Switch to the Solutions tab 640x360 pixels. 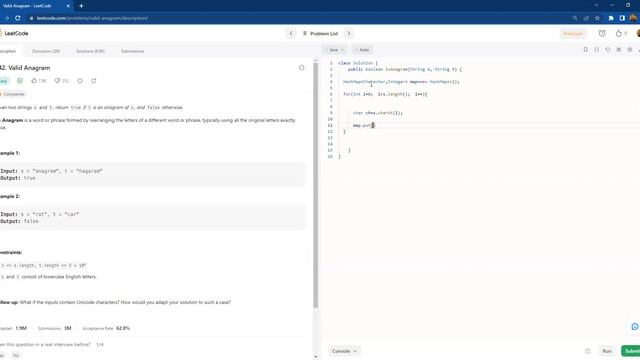pyautogui.click(x=90, y=51)
